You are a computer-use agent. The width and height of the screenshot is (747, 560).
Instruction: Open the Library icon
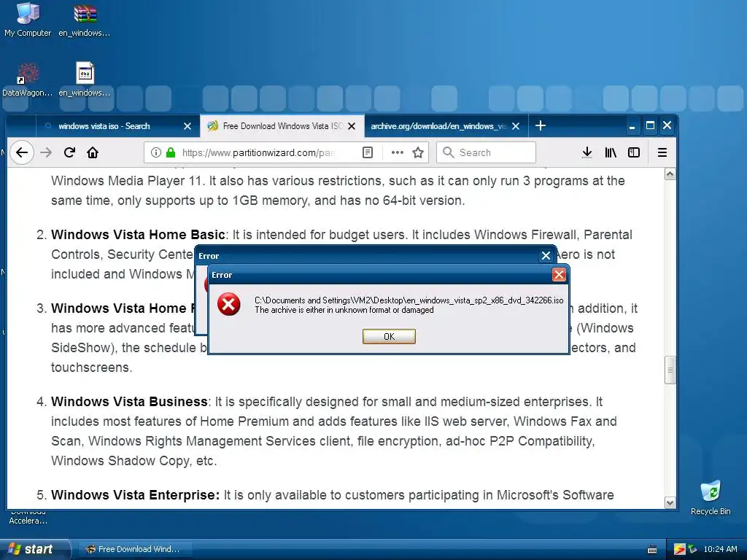[x=611, y=152]
